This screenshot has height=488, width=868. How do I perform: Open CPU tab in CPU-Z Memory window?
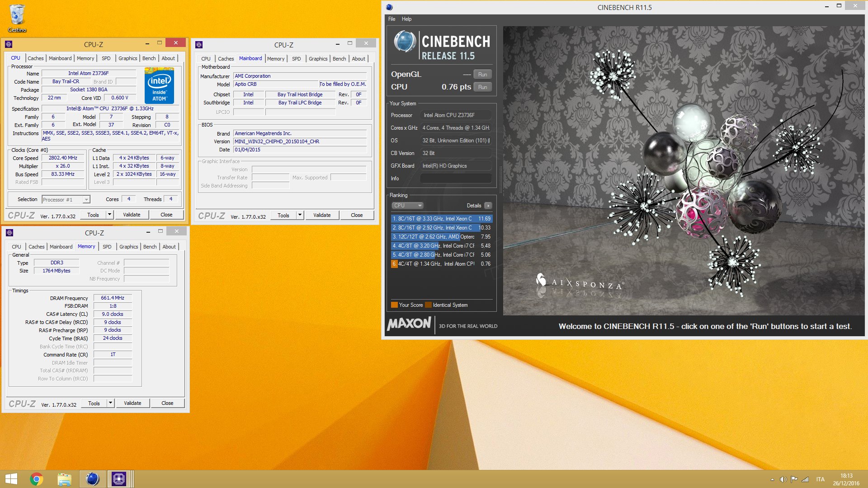pos(16,247)
